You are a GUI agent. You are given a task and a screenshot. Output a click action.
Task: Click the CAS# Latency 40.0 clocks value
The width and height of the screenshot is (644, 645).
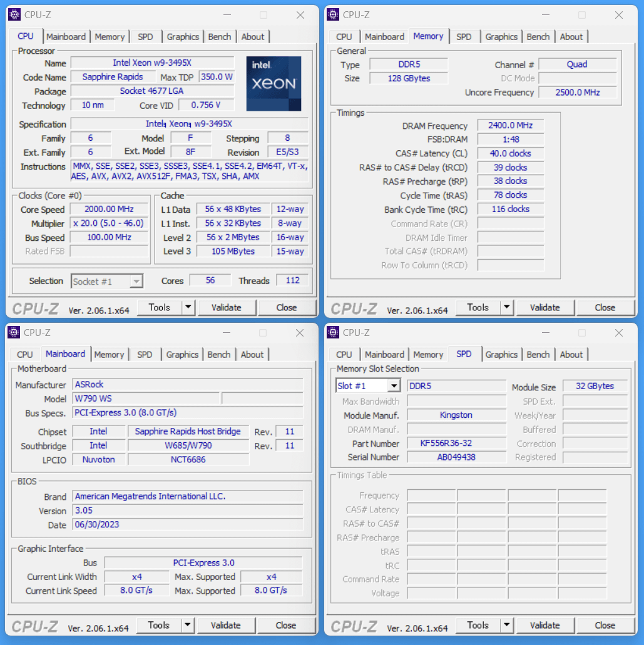pyautogui.click(x=510, y=153)
